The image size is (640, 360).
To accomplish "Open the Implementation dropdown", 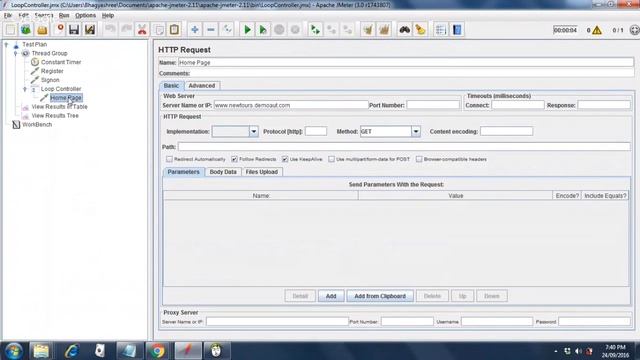I will click(x=253, y=131).
